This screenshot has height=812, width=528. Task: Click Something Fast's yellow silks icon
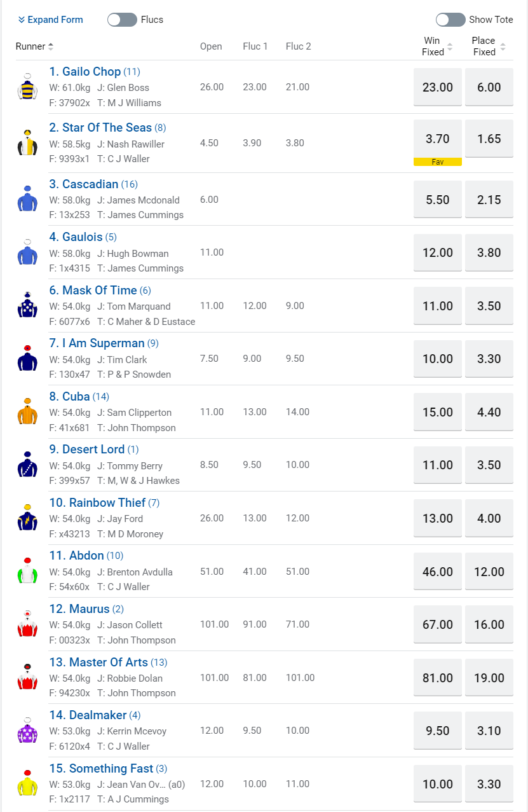[27, 783]
